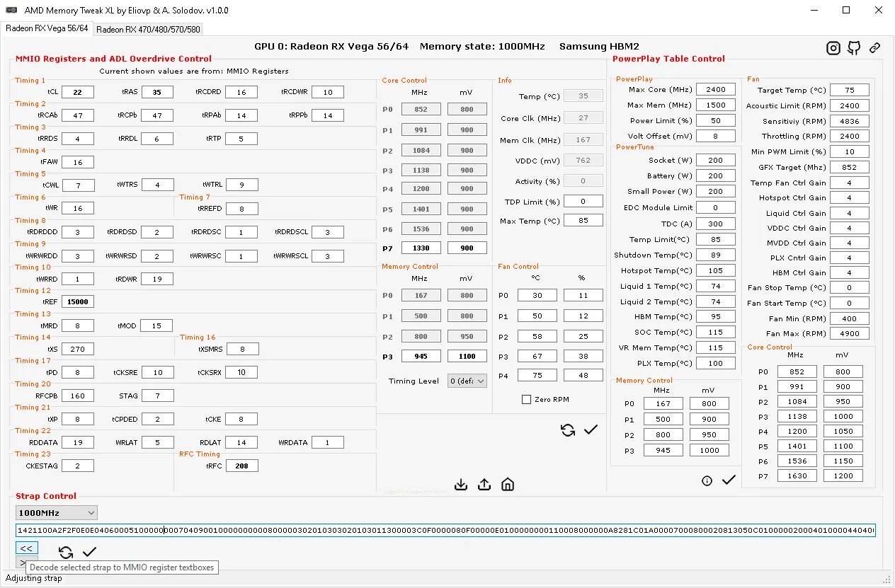Enable the Zero RPM checkbox

coord(526,400)
